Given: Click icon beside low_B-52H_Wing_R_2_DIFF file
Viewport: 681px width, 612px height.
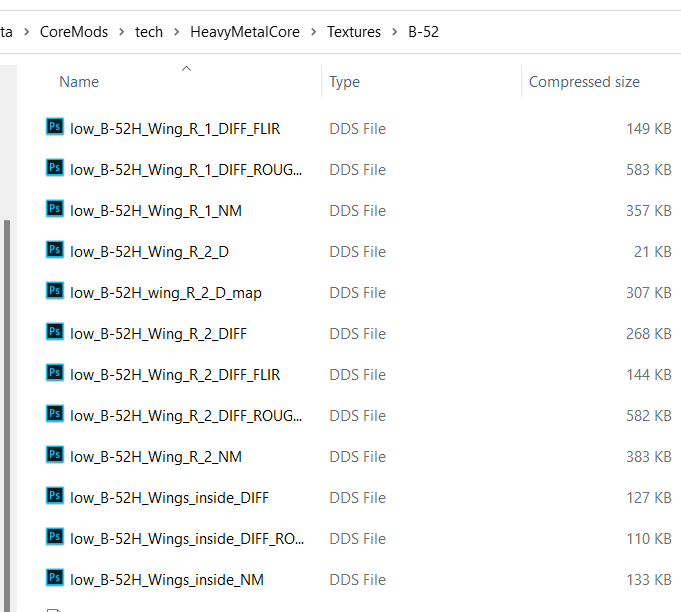Looking at the screenshot, I should [x=55, y=332].
